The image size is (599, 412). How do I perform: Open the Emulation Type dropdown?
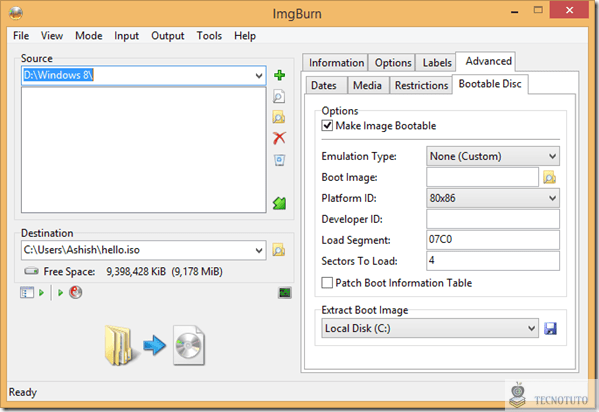[x=493, y=156]
